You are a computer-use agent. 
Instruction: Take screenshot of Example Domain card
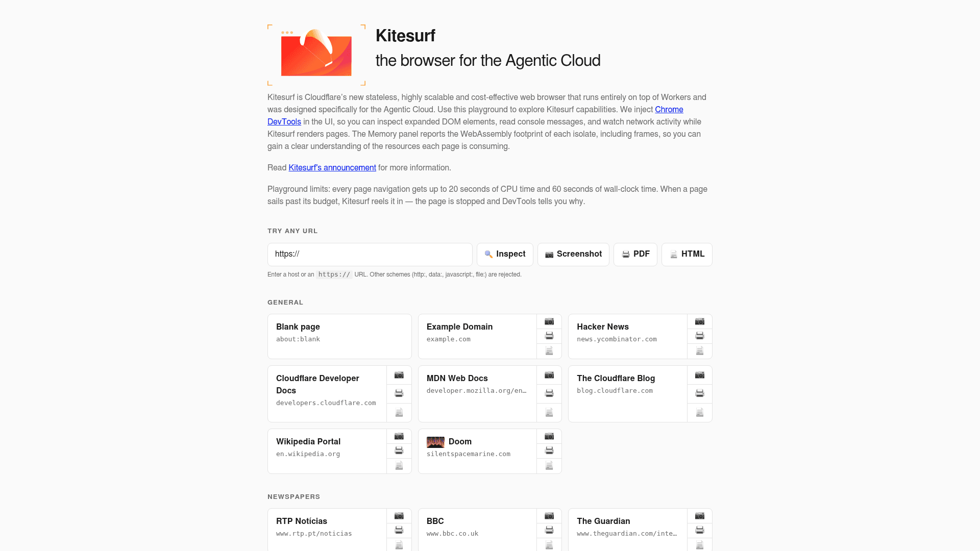pyautogui.click(x=549, y=321)
